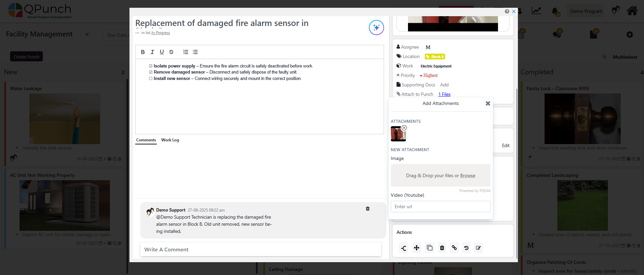Screen dimensions: 644x275
Task: Click the chain link icon in Actions
Action: (454, 248)
